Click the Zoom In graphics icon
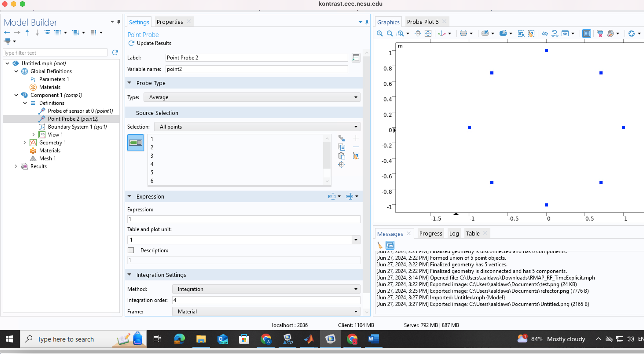The height and width of the screenshot is (354, 644). coord(379,33)
